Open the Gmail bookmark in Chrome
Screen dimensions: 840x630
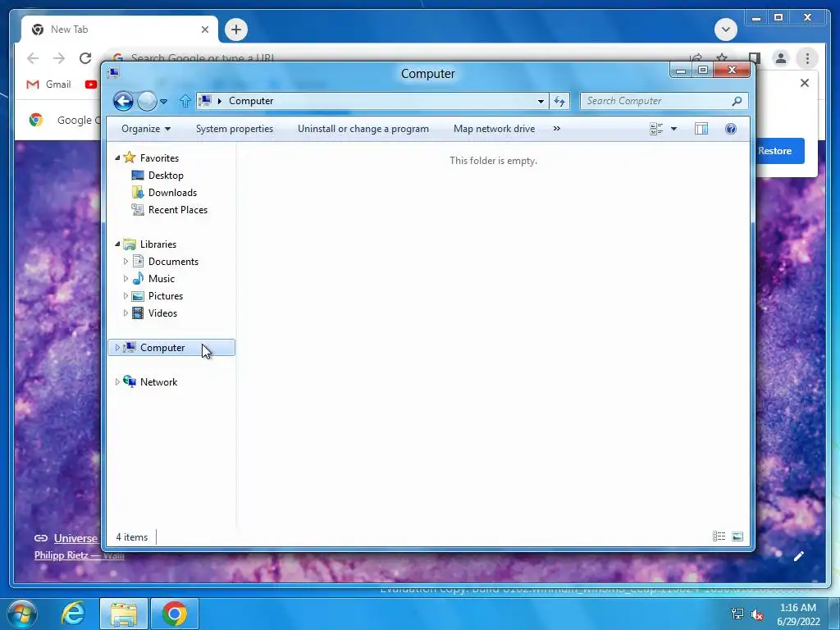tap(48, 84)
